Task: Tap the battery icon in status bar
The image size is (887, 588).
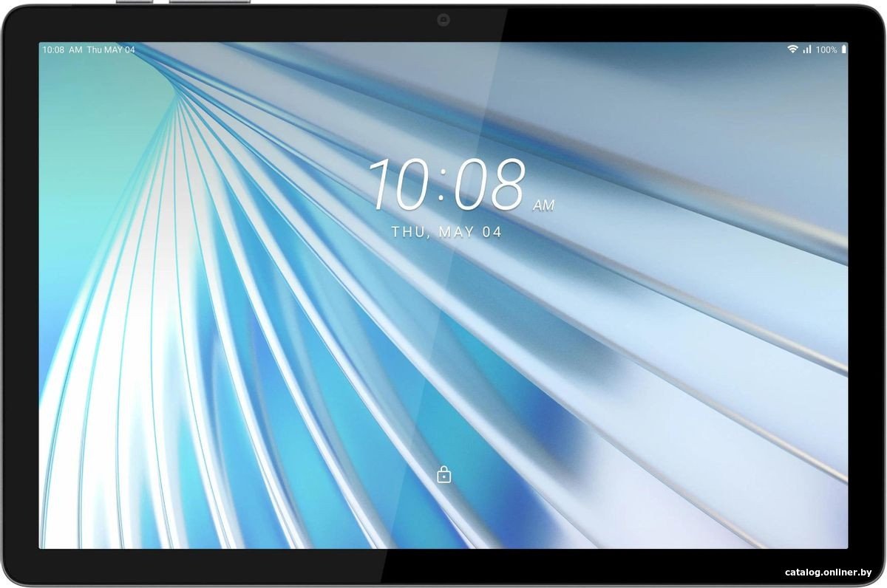Action: pyautogui.click(x=844, y=49)
